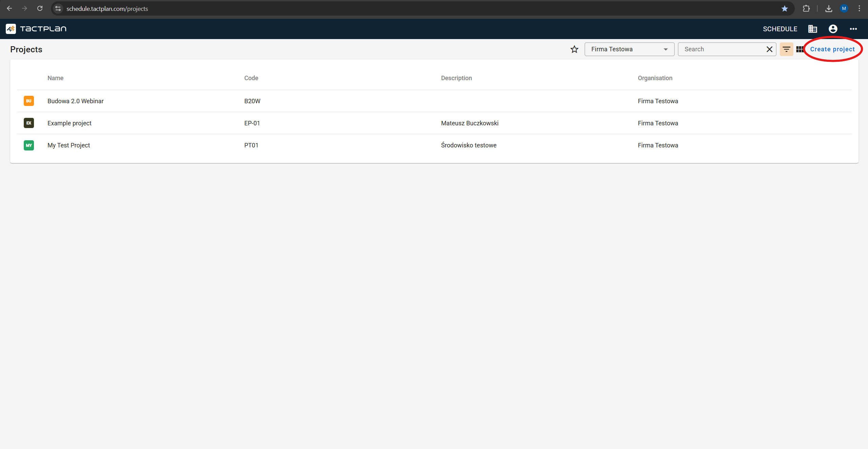Click the Description column header
The height and width of the screenshot is (449, 868).
(456, 78)
